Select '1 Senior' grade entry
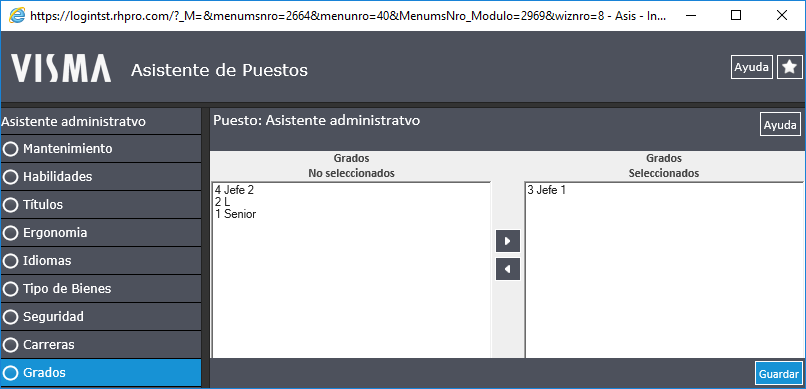 point(235,214)
